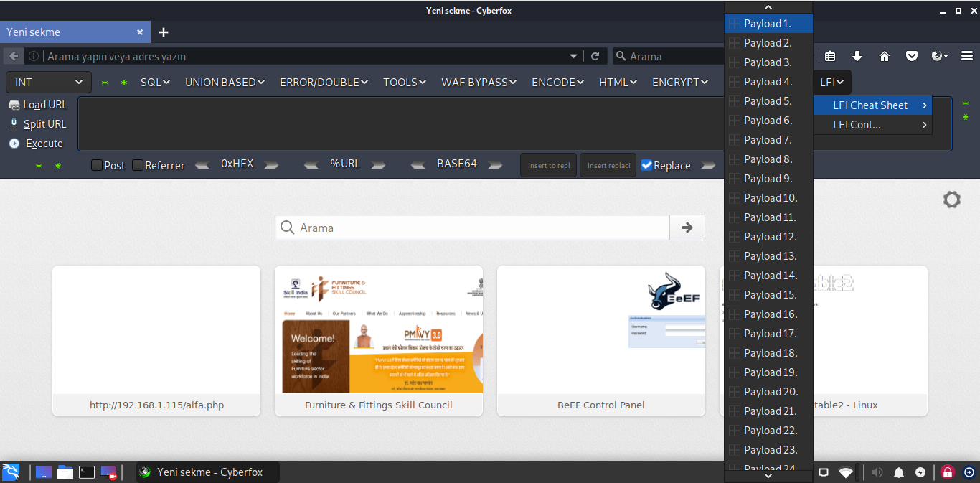Uncheck the Replace checkbox
This screenshot has height=483, width=980.
[x=646, y=165]
